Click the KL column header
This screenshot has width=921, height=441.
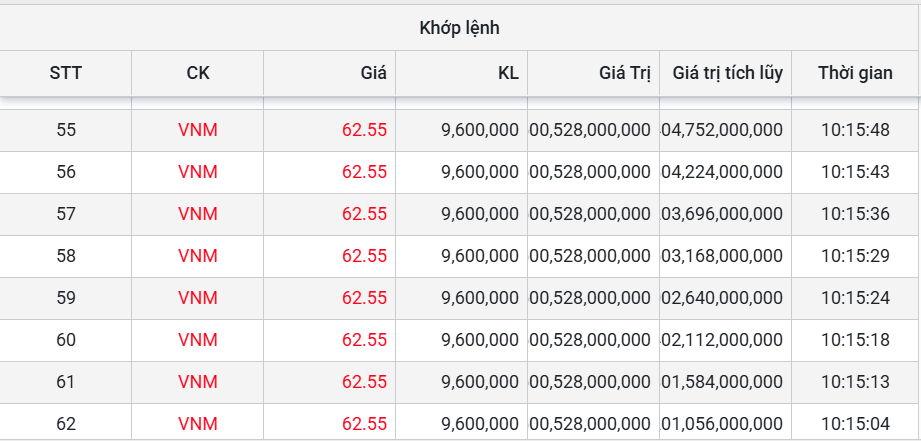(508, 73)
